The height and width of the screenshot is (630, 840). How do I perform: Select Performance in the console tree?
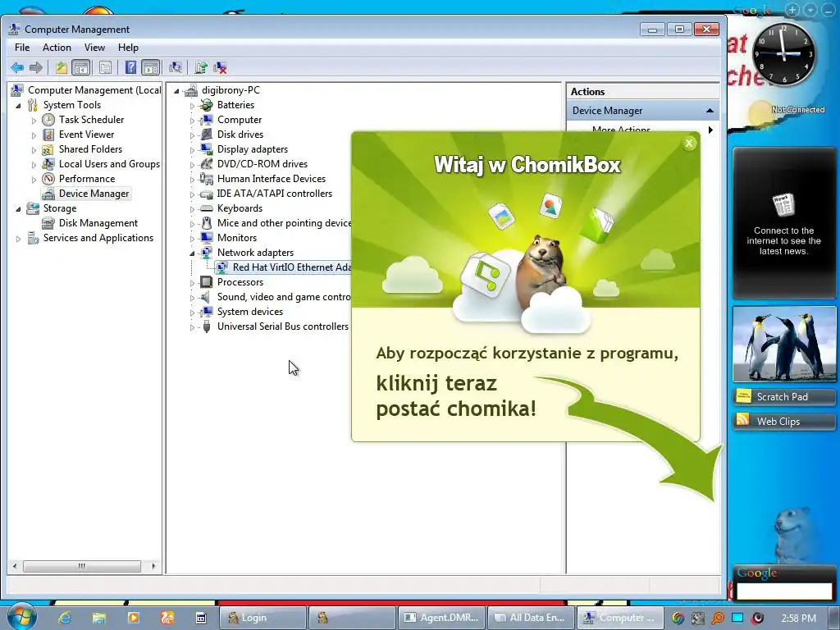(x=86, y=179)
